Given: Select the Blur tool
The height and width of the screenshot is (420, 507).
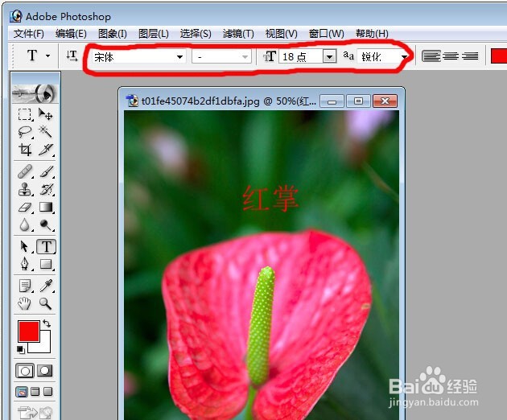Looking at the screenshot, I should [25, 224].
